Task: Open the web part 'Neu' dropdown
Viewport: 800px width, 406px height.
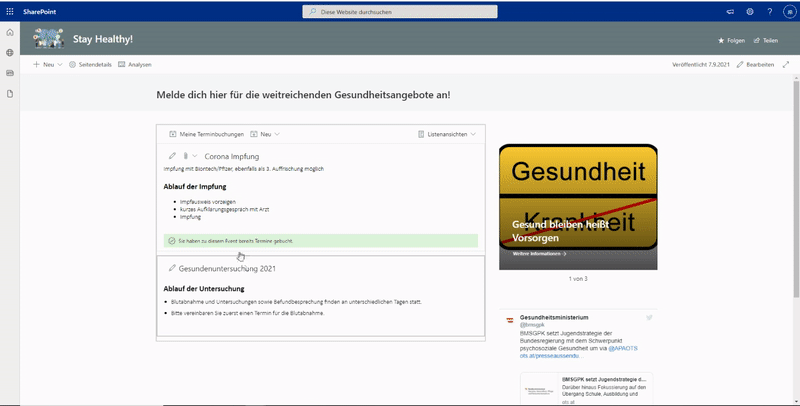Action: (x=265, y=134)
